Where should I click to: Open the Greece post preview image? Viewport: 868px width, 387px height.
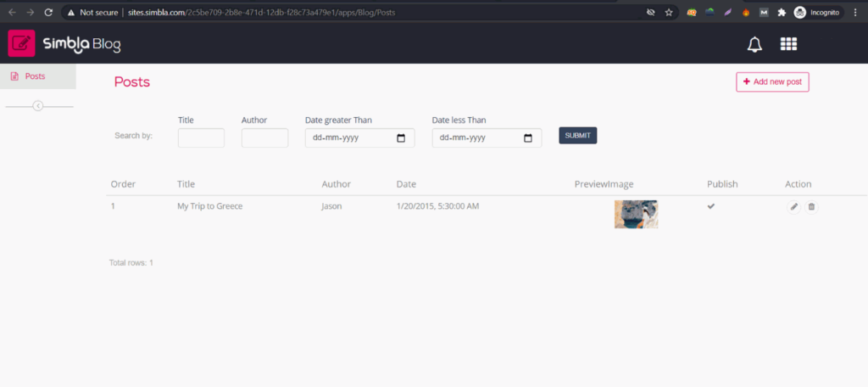(x=636, y=215)
